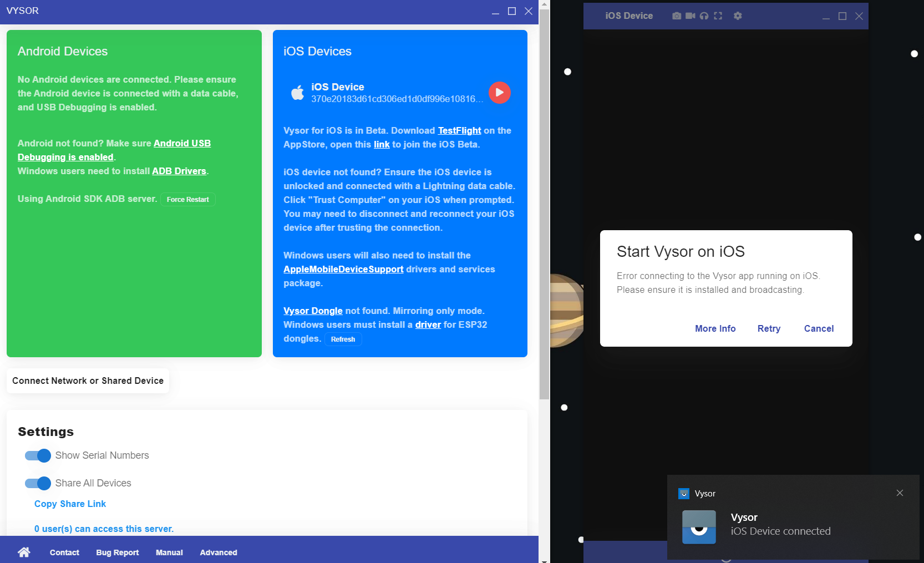
Task: Click the 'Using Android SDK ADB server.' text
Action: (x=87, y=199)
